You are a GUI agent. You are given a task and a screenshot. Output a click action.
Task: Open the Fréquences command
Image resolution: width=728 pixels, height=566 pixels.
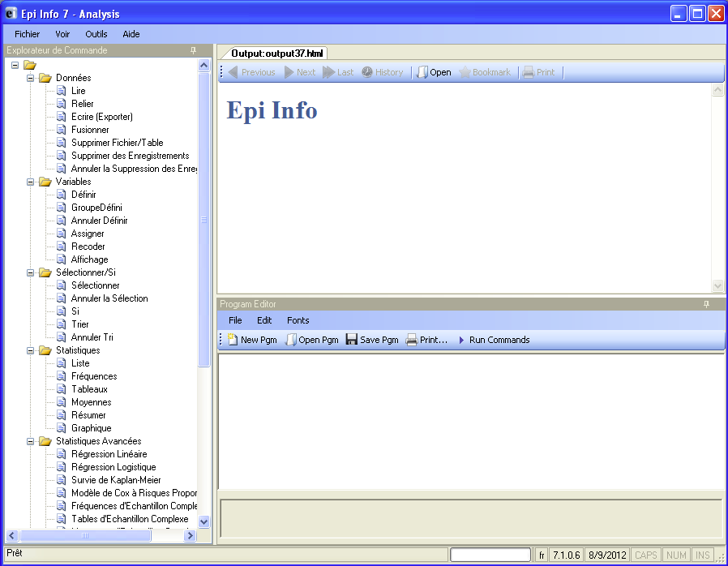(94, 376)
